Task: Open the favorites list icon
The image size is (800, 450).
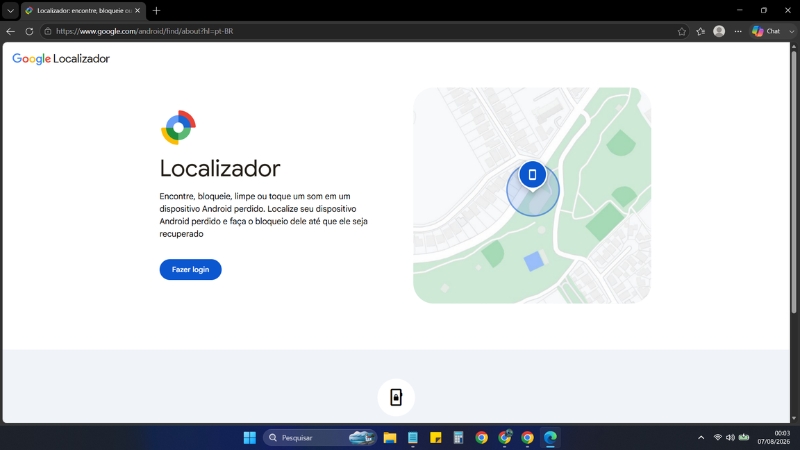Action: click(x=701, y=31)
